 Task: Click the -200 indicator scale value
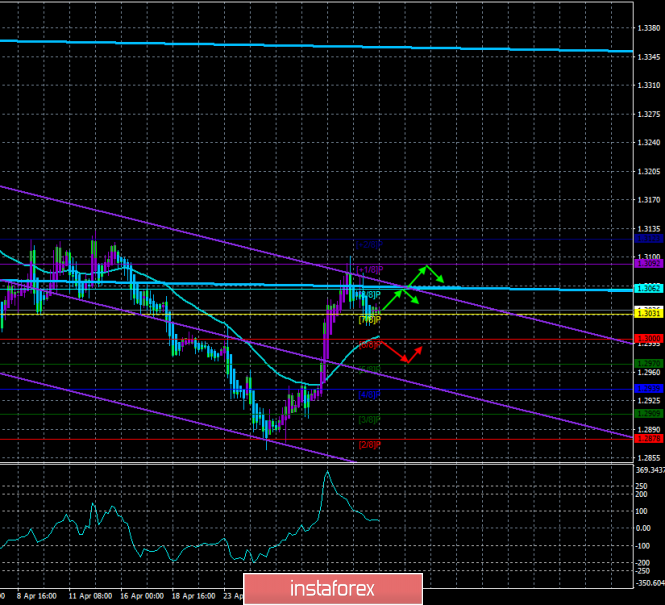click(x=643, y=563)
